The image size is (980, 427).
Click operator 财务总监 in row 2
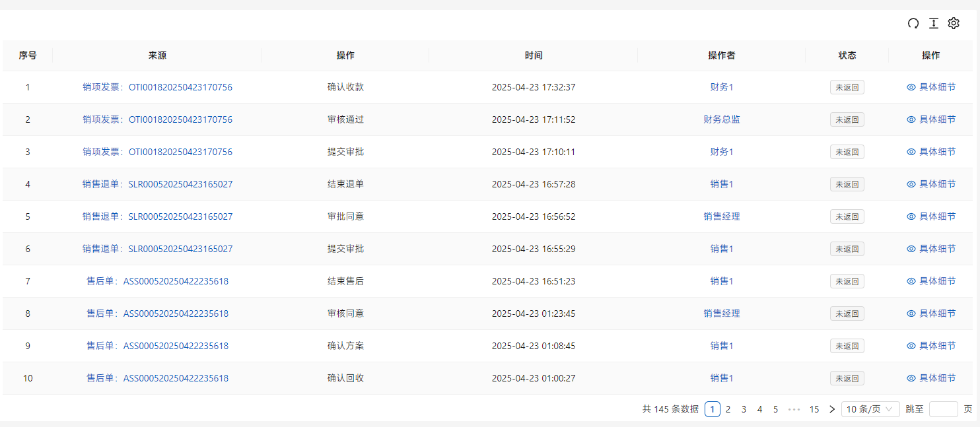pos(721,119)
